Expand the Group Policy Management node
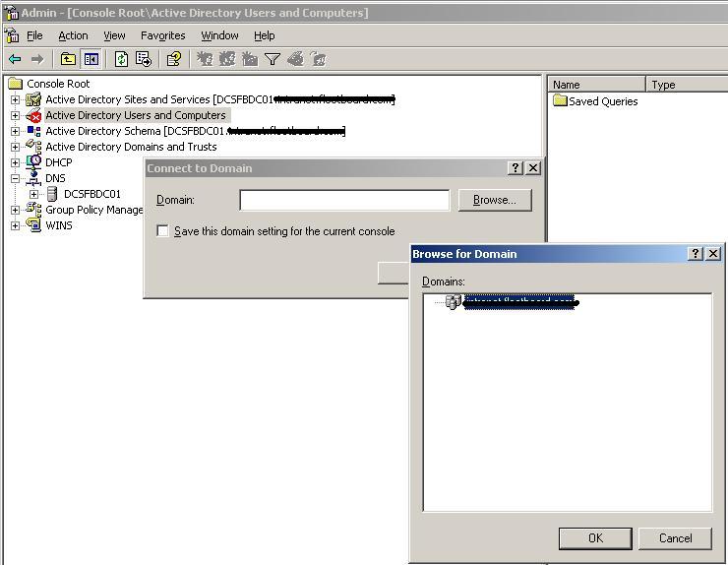The height and width of the screenshot is (565, 728). click(x=16, y=210)
